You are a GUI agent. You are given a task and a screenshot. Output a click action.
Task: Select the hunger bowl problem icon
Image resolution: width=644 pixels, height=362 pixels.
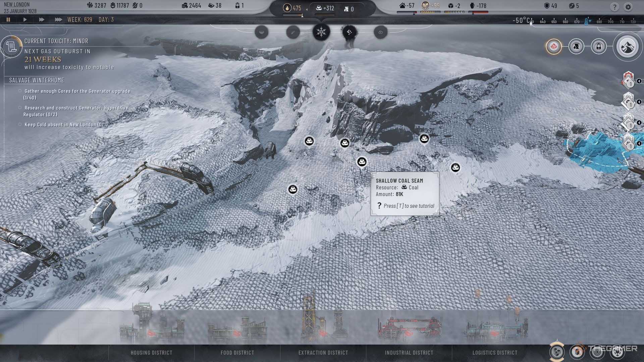click(x=262, y=32)
